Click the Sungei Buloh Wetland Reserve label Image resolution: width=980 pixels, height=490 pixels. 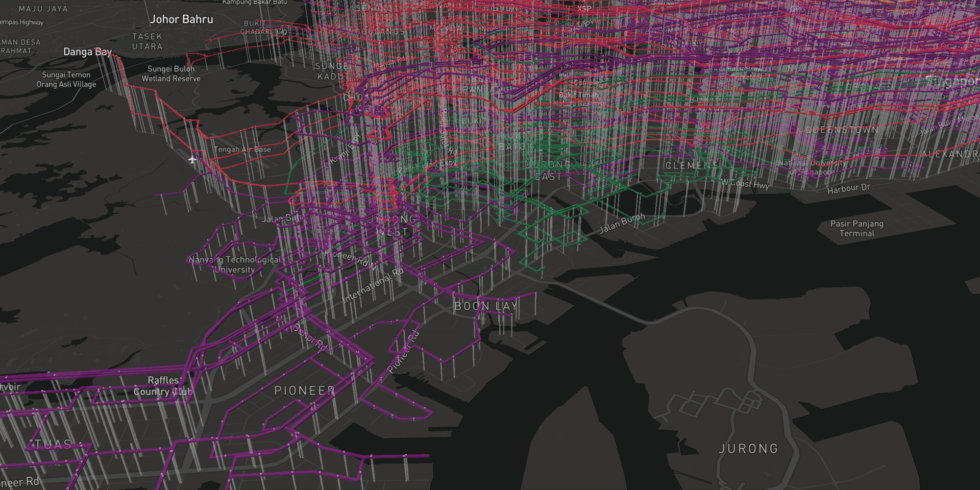coord(171,73)
